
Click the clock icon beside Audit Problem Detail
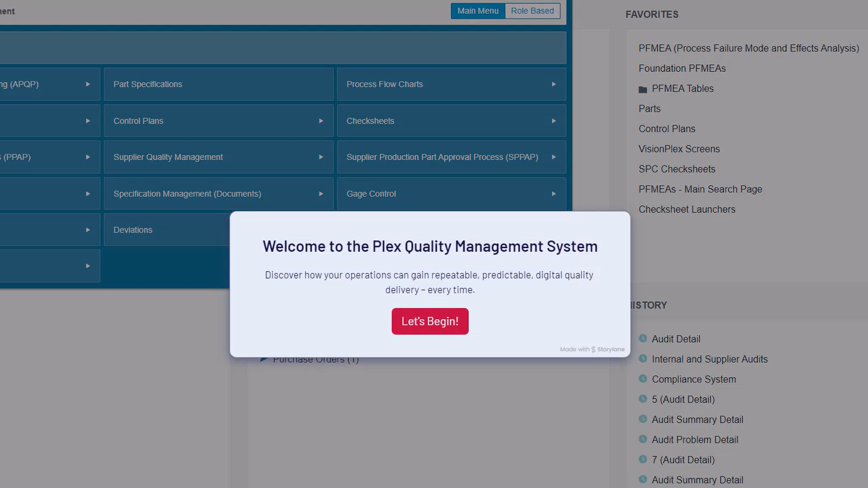643,439
